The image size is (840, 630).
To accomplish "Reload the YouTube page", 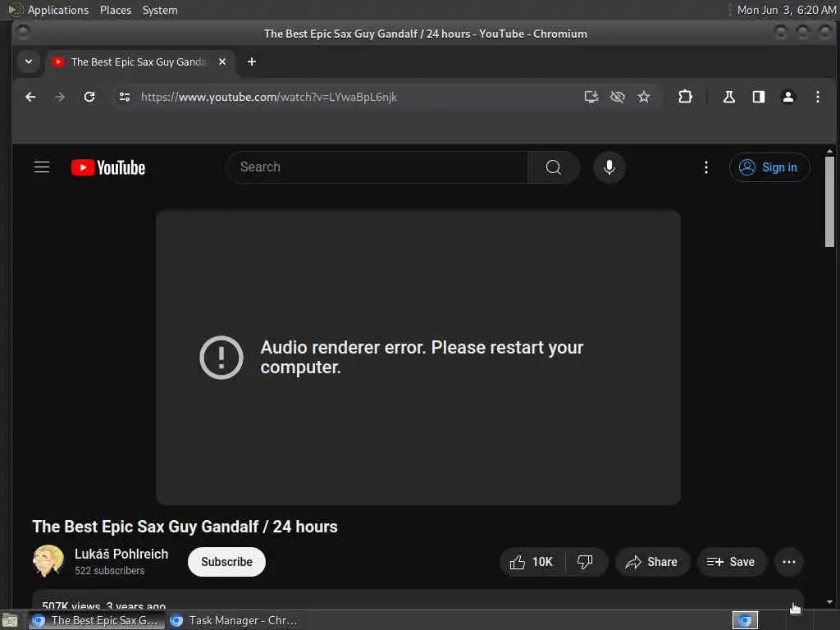I will (89, 97).
